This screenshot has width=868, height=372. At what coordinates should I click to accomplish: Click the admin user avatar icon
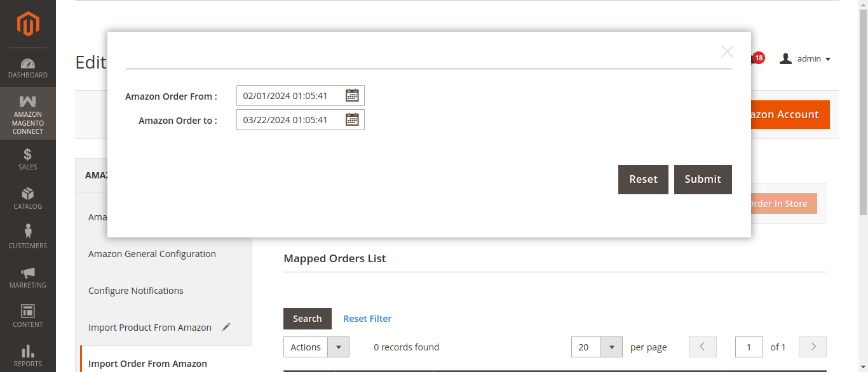tap(785, 58)
